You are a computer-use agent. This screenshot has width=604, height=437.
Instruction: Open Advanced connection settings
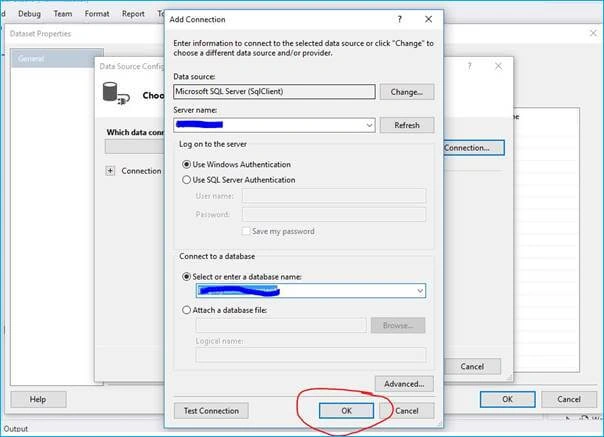coord(404,384)
